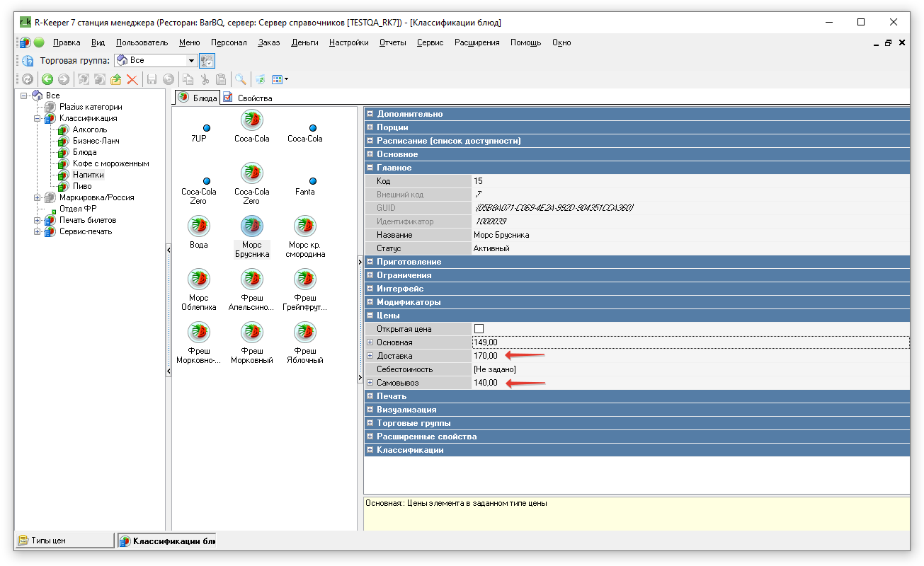
Task: Click the magnifying glass search icon
Action: [241, 80]
